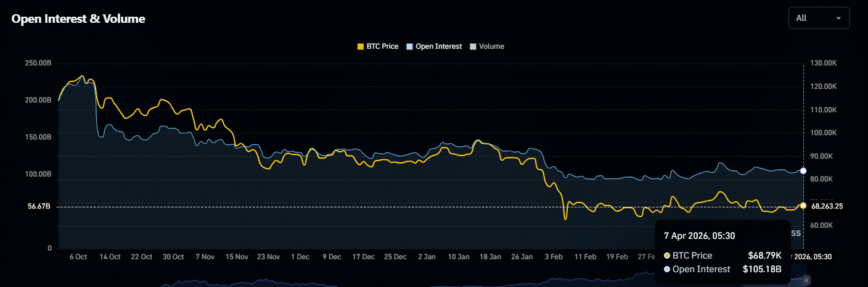This screenshot has width=868, height=287.
Task: Click the yellow BTC Price legend square
Action: coord(361,46)
